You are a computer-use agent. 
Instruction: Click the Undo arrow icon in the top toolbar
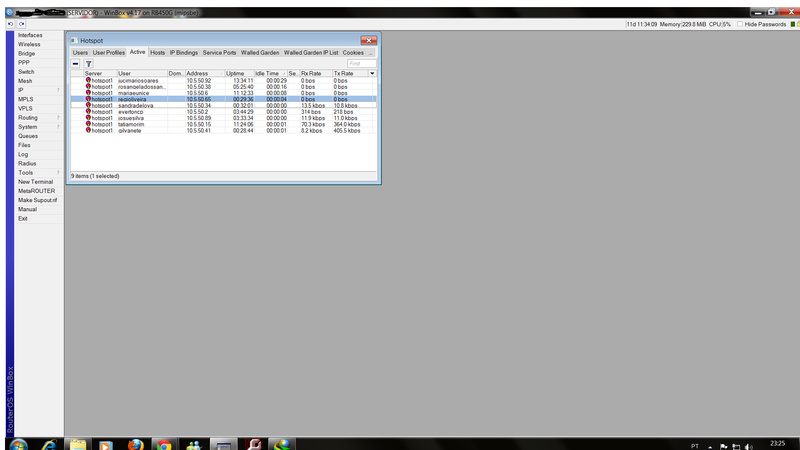tap(10, 24)
